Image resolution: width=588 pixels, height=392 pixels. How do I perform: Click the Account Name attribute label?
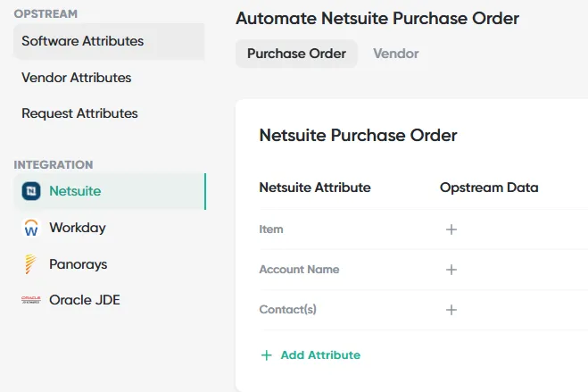(299, 270)
